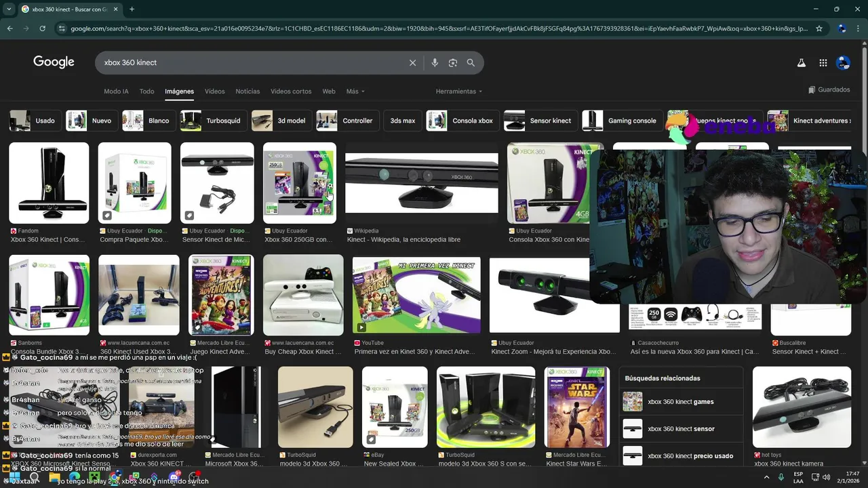This screenshot has height=488, width=868.
Task: Open the Herramientas dropdown
Action: pos(459,91)
